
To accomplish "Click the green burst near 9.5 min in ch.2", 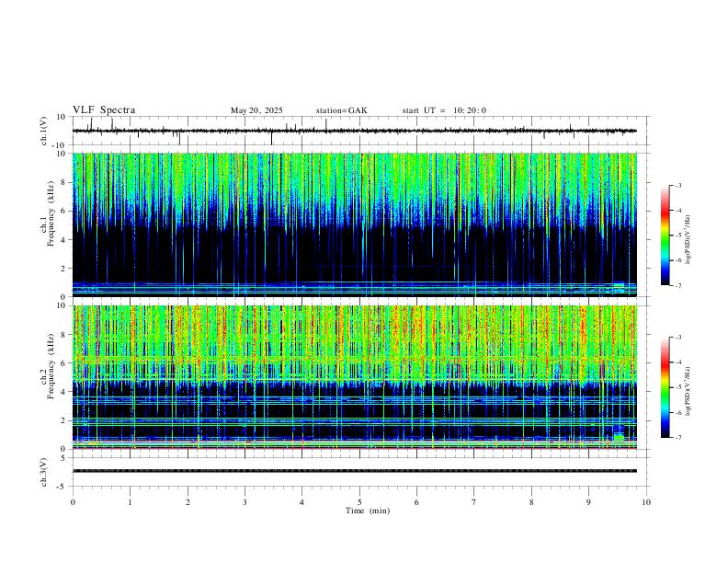I will (619, 438).
